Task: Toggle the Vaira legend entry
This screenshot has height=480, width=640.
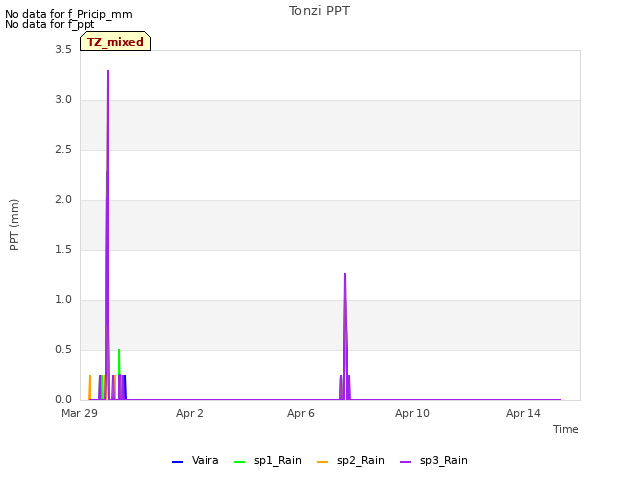Action: click(x=195, y=460)
